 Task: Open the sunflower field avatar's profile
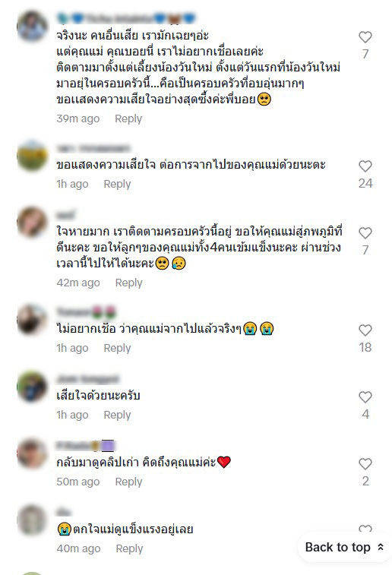[x=32, y=156]
